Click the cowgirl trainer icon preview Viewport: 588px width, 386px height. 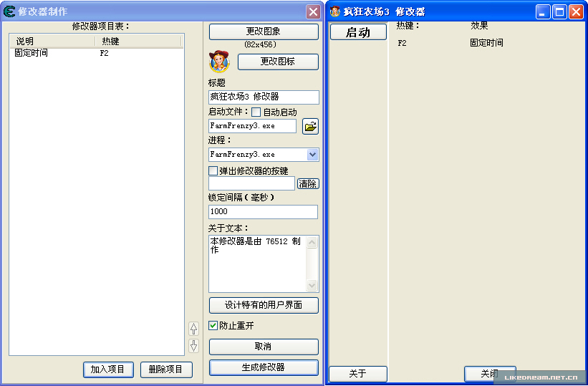(x=219, y=62)
